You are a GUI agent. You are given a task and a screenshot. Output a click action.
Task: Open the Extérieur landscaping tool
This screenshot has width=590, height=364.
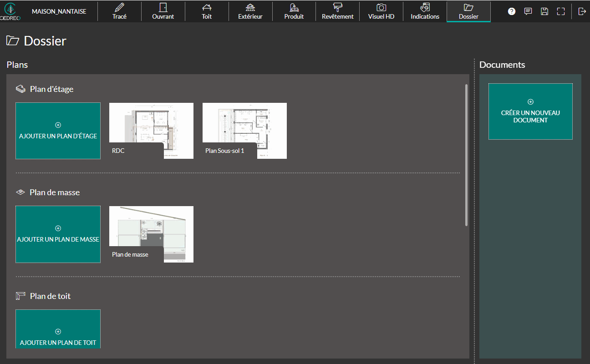point(250,11)
